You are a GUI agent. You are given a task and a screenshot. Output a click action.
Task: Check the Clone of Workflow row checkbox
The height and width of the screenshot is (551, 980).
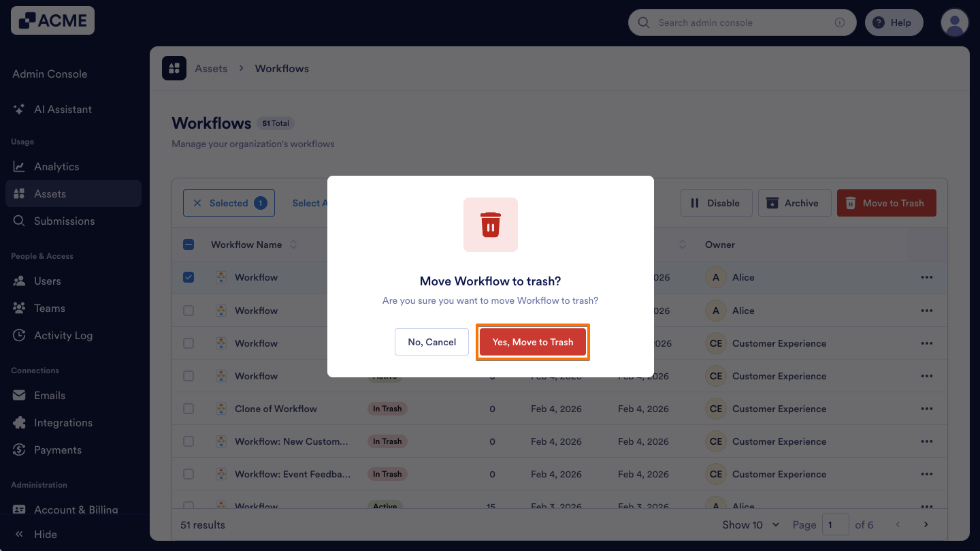click(189, 409)
